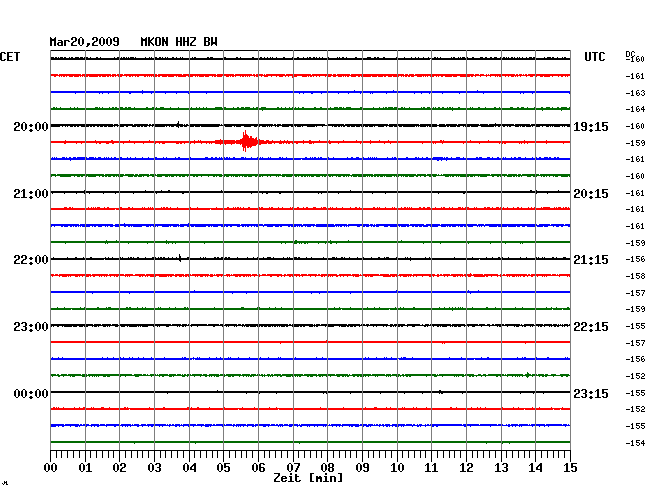This screenshot has width=650, height=494.
Task: Click the "06" minute axis label
Action: tap(258, 468)
